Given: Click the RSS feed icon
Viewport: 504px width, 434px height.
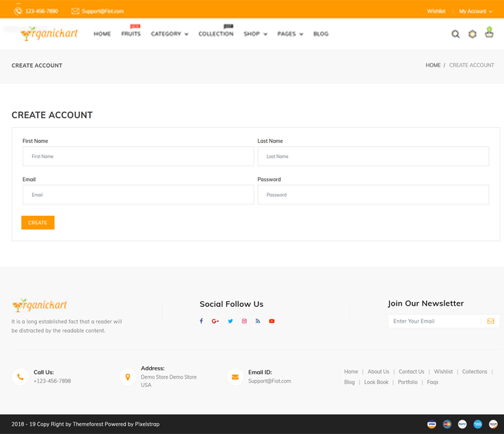Looking at the screenshot, I should click(258, 321).
